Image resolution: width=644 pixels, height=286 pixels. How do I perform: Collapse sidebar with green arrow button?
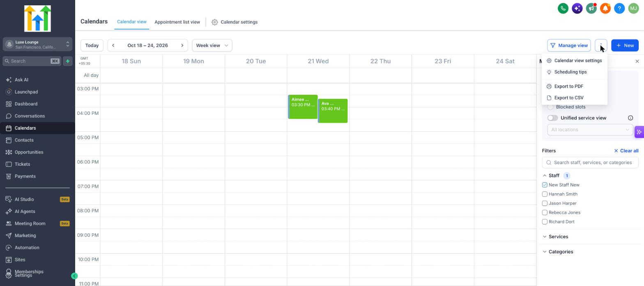coord(74,276)
